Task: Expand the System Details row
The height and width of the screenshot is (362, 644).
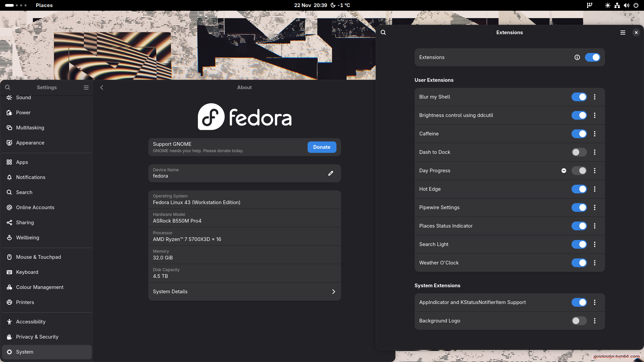Action: point(245,292)
